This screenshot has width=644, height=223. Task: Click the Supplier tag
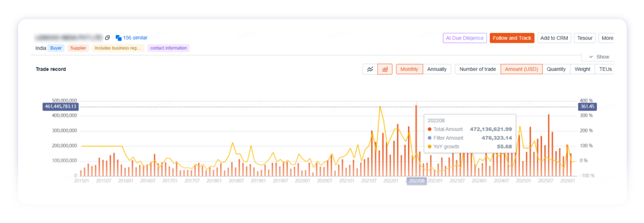click(x=78, y=48)
